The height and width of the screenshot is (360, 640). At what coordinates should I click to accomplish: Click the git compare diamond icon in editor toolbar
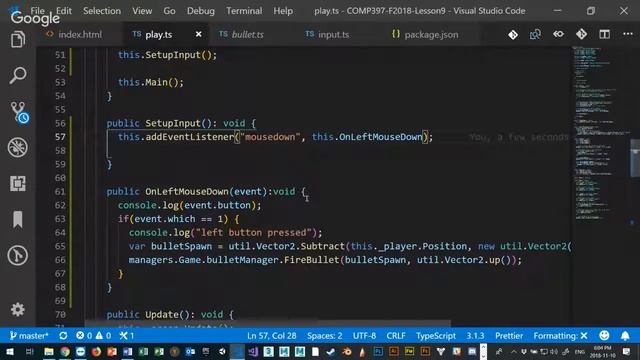pos(513,35)
